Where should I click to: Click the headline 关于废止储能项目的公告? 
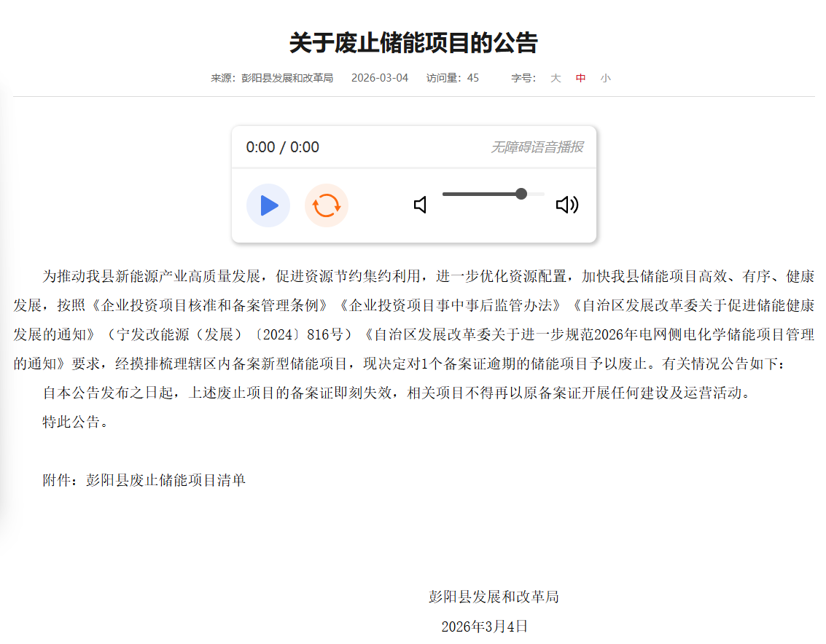pos(413,43)
